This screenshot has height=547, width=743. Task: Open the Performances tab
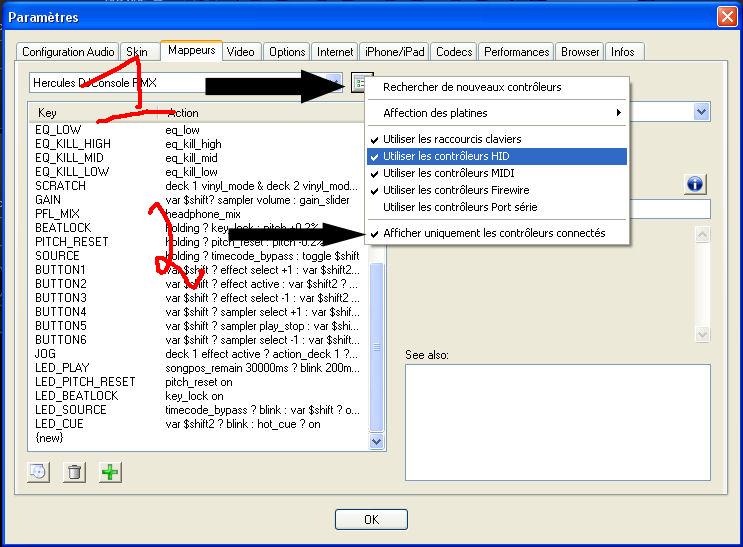coord(516,52)
